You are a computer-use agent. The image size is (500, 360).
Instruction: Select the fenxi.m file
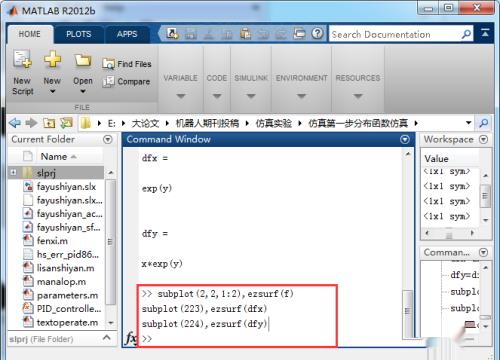click(x=52, y=241)
